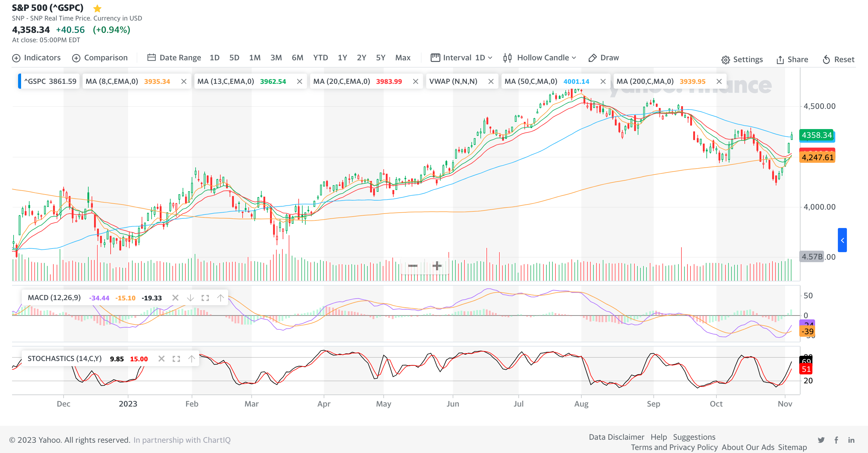Remove the MA 8 EMA indicator
The width and height of the screenshot is (868, 453).
click(184, 81)
